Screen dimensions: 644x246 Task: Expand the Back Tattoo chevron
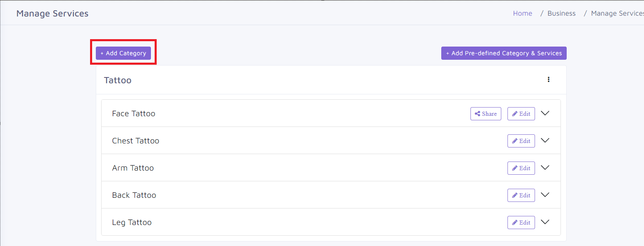pos(545,195)
